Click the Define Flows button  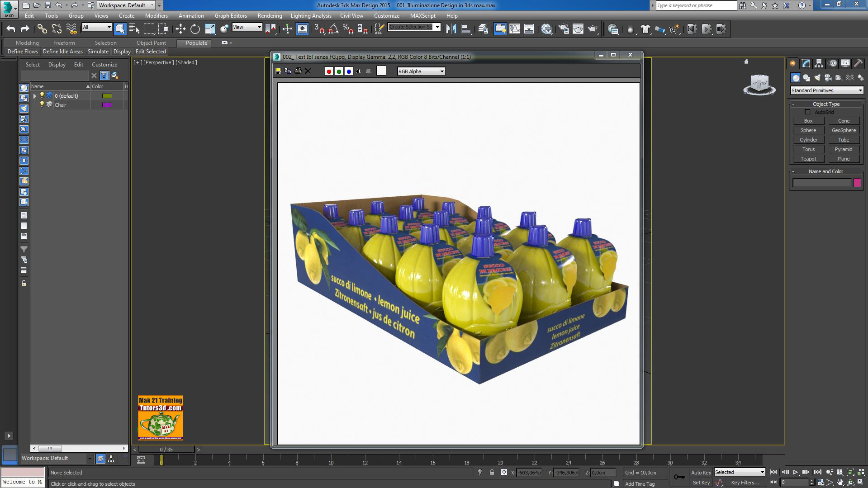point(23,52)
